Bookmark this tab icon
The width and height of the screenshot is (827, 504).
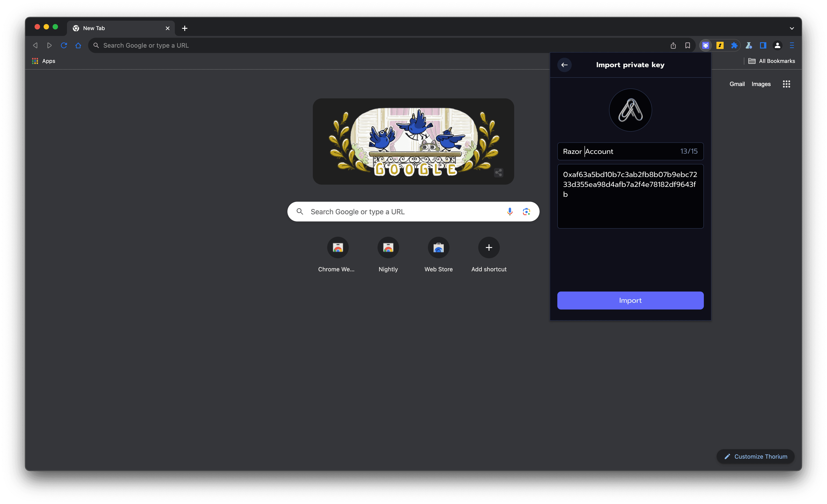687,45
